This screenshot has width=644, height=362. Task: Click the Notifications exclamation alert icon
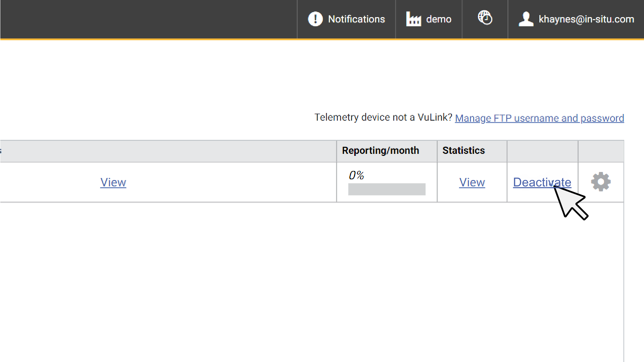315,19
